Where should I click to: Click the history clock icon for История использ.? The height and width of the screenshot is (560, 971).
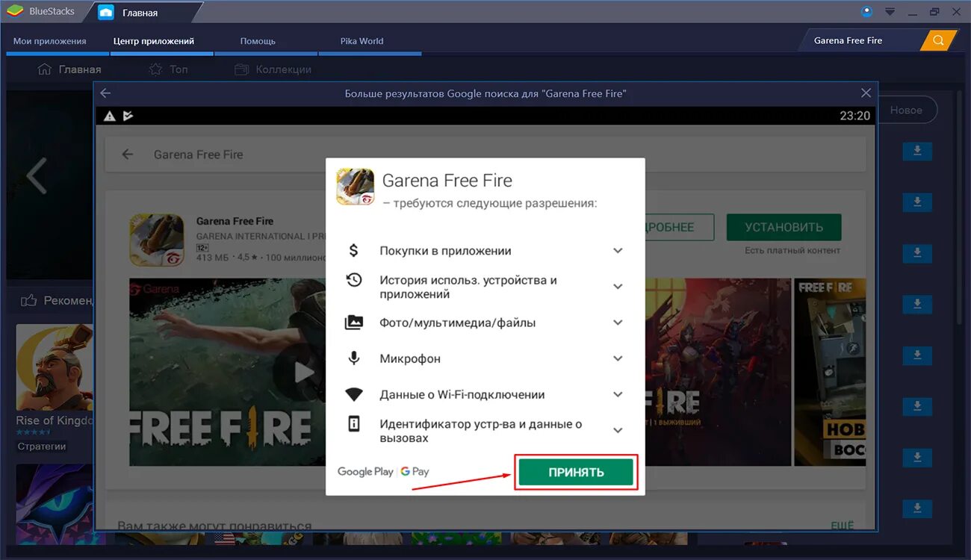pos(354,280)
